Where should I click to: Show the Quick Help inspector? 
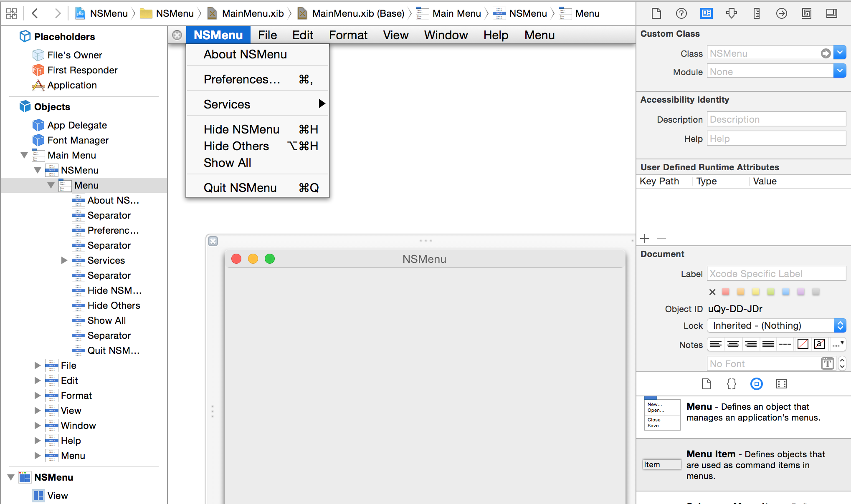681,13
